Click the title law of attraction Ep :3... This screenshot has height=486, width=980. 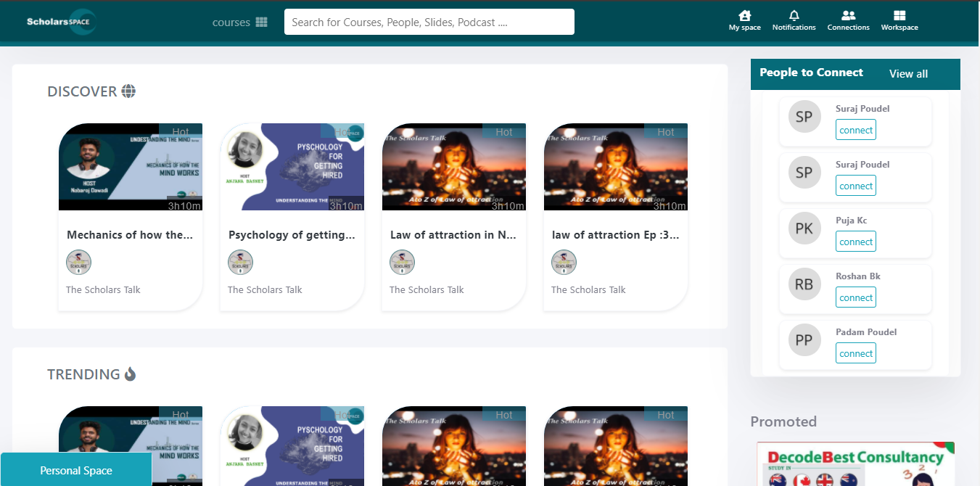tap(616, 235)
